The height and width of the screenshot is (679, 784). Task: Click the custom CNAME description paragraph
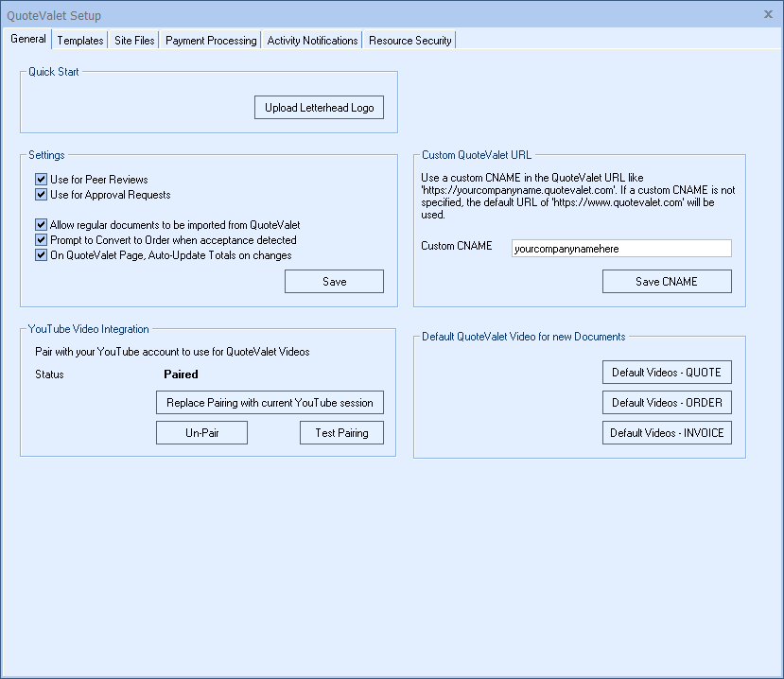coord(578,196)
